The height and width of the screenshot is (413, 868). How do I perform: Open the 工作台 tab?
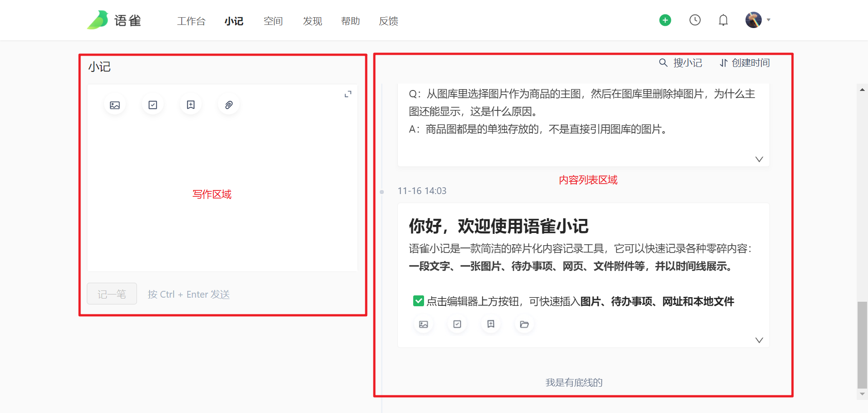click(191, 21)
